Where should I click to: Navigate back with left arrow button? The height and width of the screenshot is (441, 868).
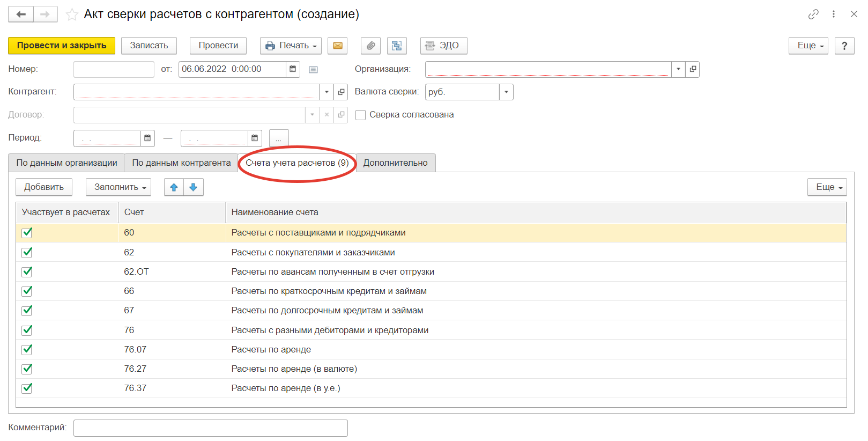[x=21, y=14]
